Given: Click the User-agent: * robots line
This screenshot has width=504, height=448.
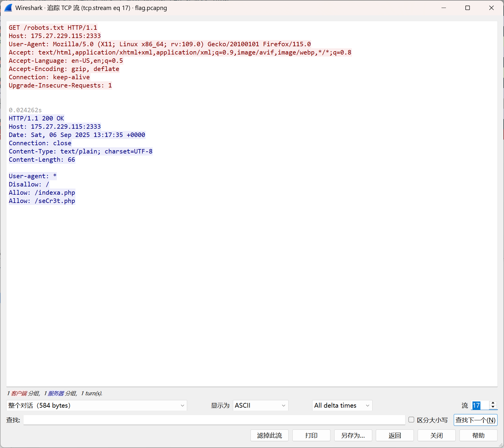Looking at the screenshot, I should (33, 176).
